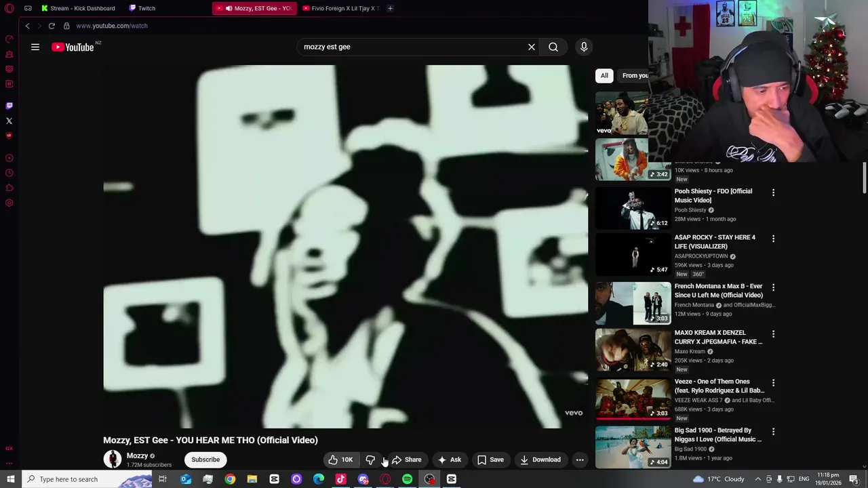
Task: Open X (Twitter) in the Opera sidebar
Action: (9, 121)
